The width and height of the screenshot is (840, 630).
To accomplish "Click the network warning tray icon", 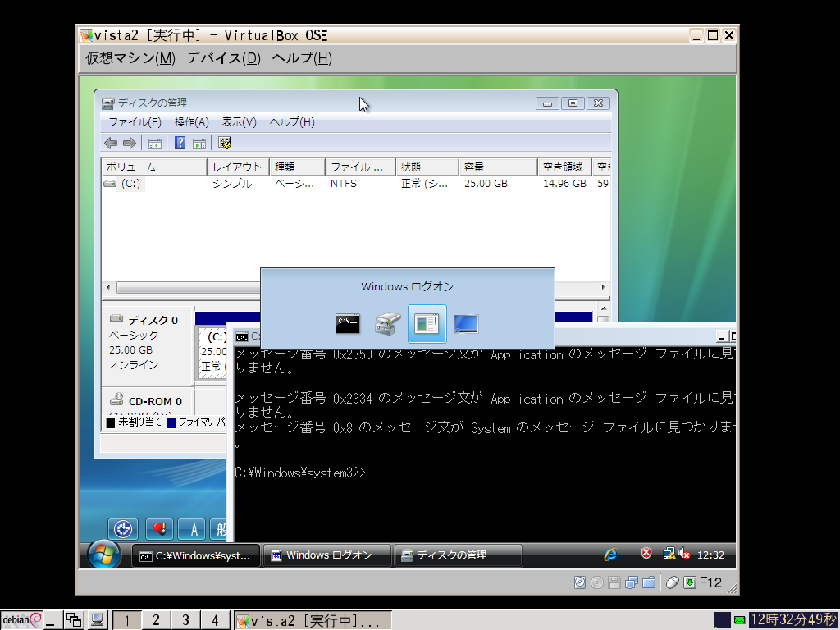I will pos(669,554).
